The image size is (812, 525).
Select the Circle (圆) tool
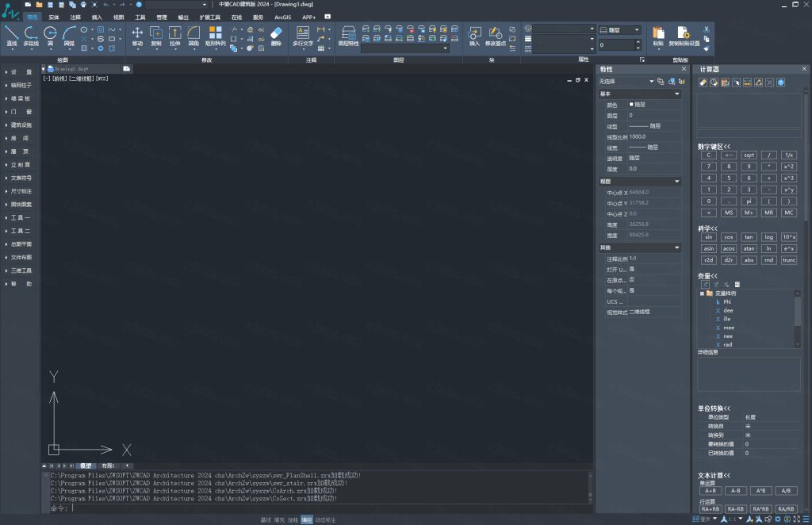point(50,33)
